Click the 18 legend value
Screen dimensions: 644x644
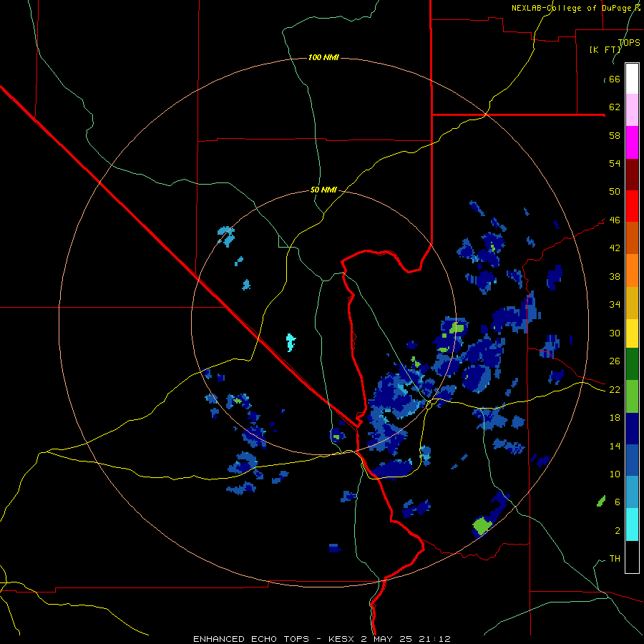[x=615, y=418]
